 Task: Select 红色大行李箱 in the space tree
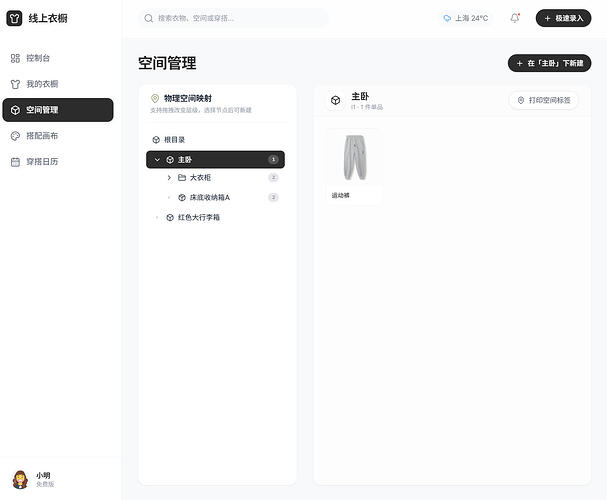pos(199,217)
